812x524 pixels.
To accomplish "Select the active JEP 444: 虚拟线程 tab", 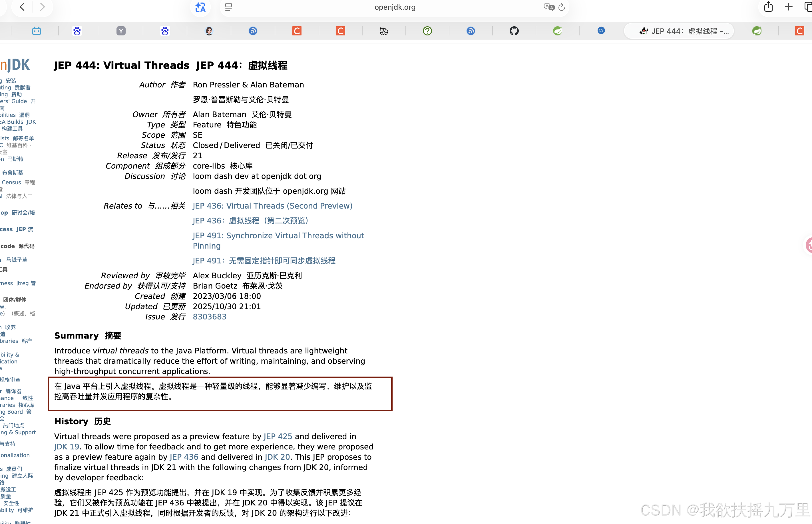I will (x=679, y=31).
